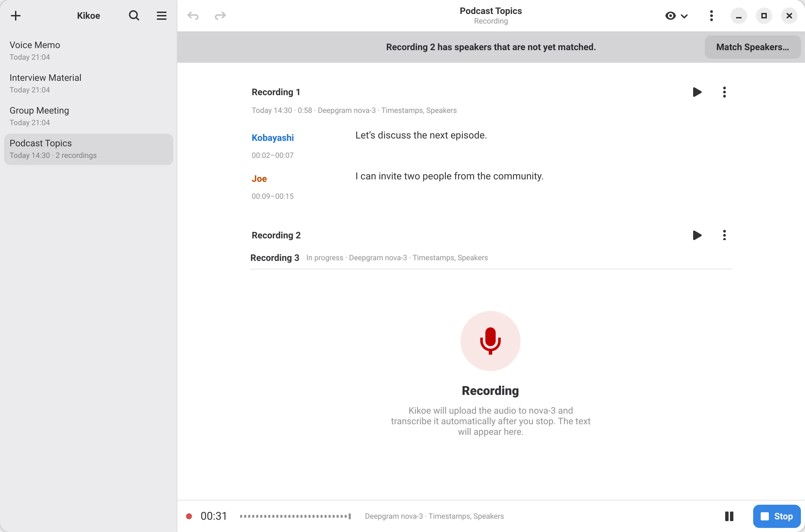805x532 pixels.
Task: Click text 'Let's discuss the next episode.'
Action: tap(421, 135)
